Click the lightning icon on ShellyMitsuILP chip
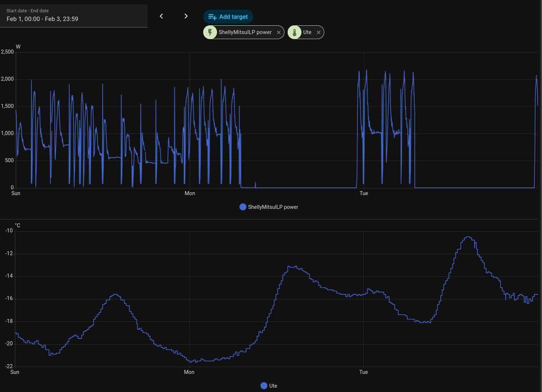The height and width of the screenshot is (392, 542). pyautogui.click(x=210, y=32)
